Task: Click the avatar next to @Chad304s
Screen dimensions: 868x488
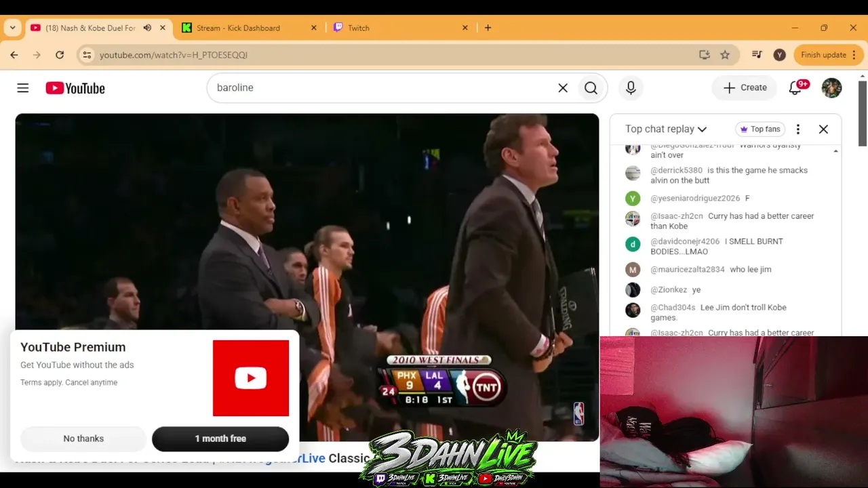Action: tap(633, 310)
